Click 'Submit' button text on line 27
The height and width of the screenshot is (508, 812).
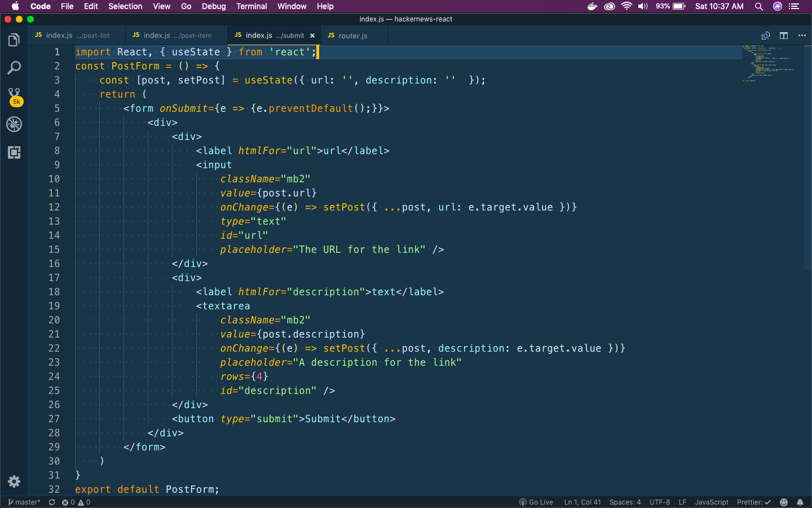click(x=323, y=419)
